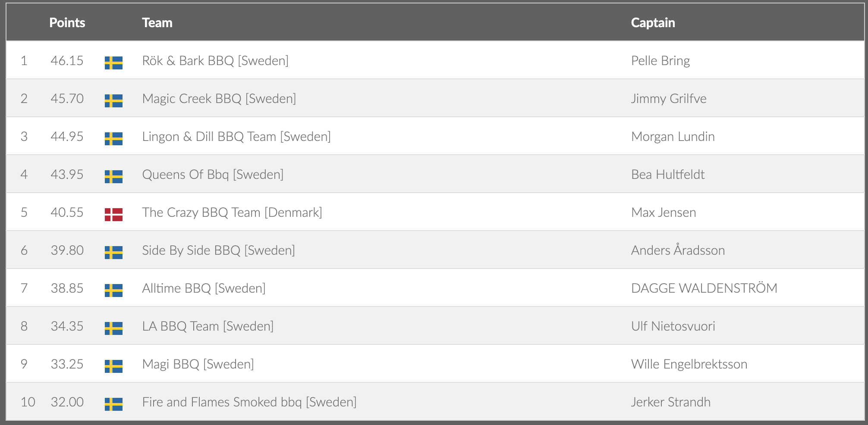
Task: Click the Captain column header
Action: pyautogui.click(x=653, y=23)
